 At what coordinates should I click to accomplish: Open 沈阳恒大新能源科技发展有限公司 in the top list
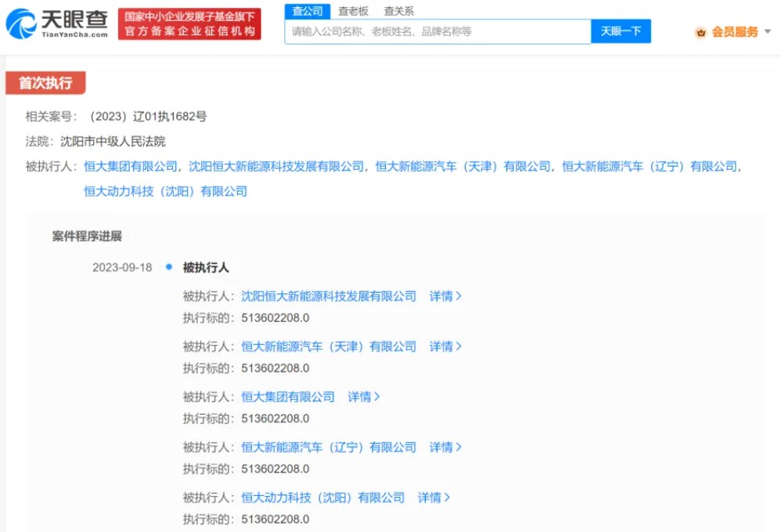276,167
